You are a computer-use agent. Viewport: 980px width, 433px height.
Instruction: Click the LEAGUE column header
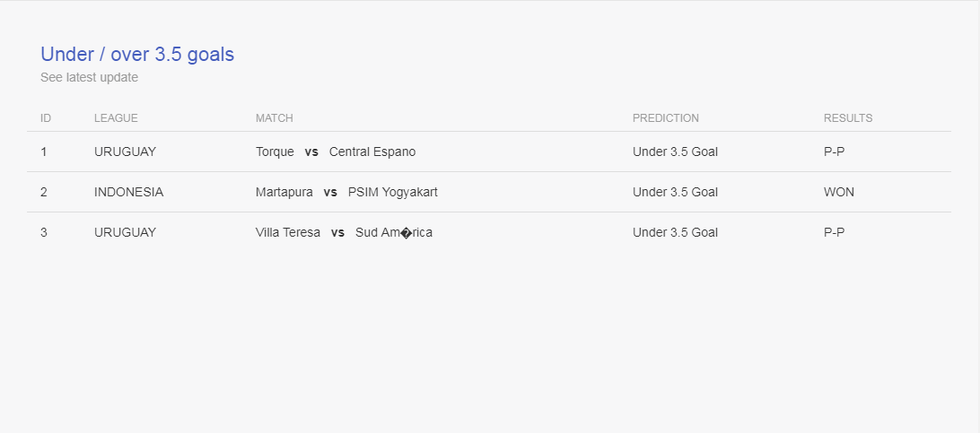coord(117,118)
